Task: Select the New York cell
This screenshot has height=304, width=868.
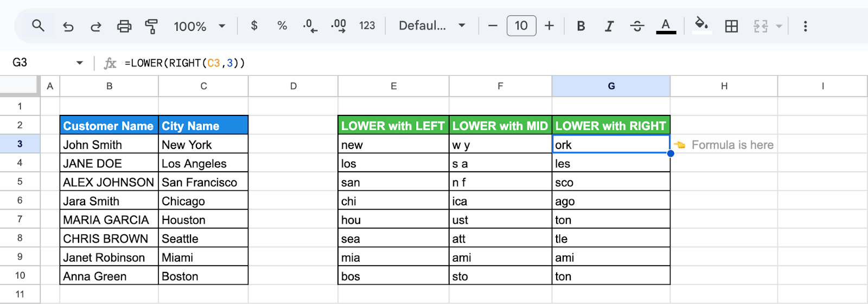Action: [203, 144]
